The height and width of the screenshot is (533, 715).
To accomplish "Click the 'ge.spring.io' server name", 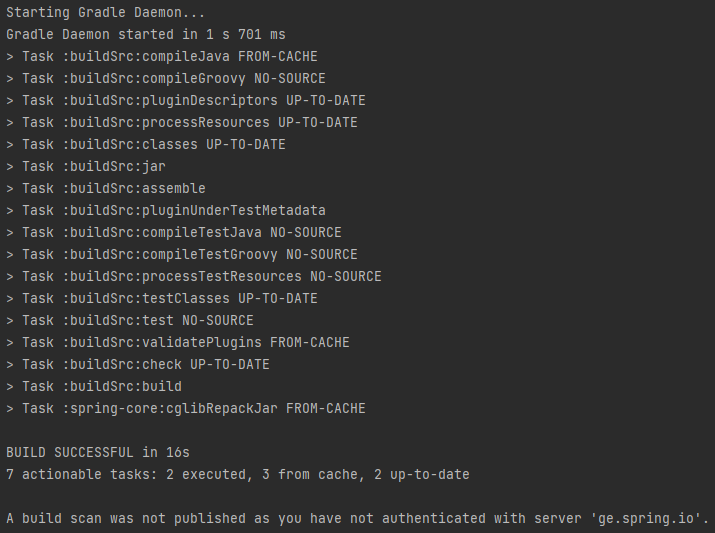I will pos(650,518).
